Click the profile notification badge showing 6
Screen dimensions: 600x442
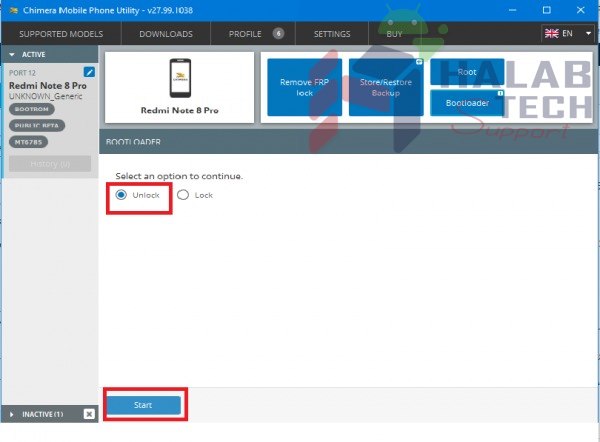click(278, 34)
